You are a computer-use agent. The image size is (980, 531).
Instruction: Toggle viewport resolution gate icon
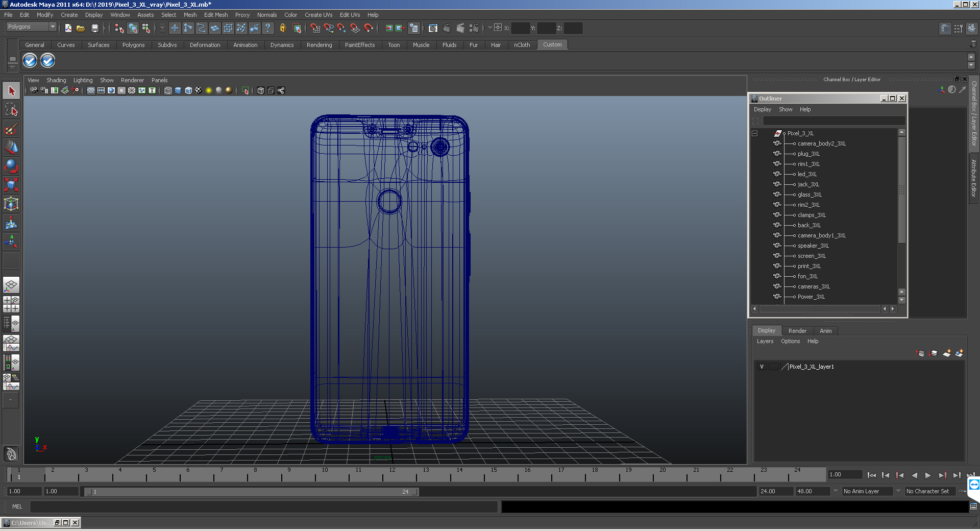point(111,90)
